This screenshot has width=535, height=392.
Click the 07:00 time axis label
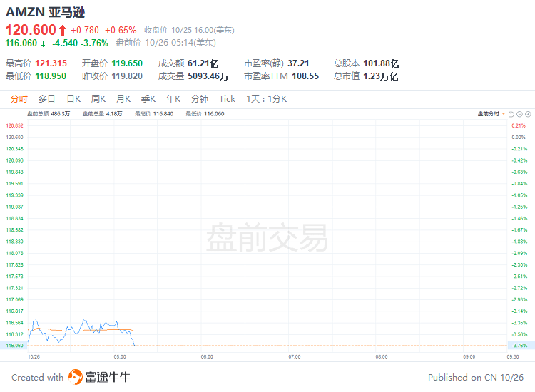(x=295, y=357)
